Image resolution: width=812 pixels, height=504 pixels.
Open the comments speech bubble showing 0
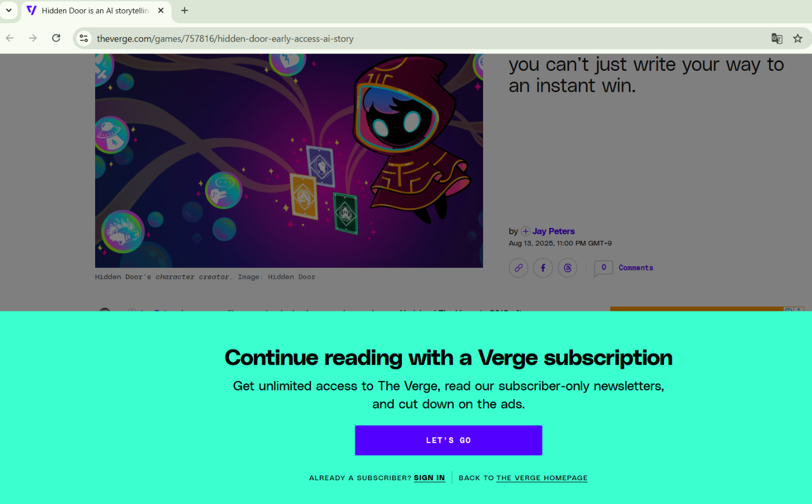pyautogui.click(x=603, y=268)
